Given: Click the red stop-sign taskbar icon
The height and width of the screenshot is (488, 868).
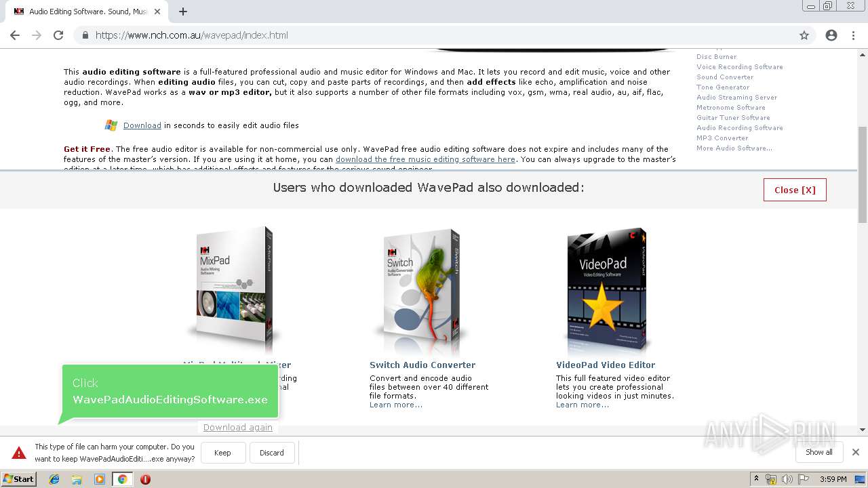Looking at the screenshot, I should pos(145,479).
